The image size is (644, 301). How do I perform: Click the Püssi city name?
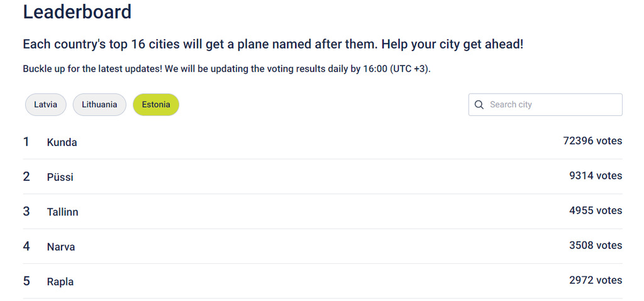pyautogui.click(x=60, y=178)
